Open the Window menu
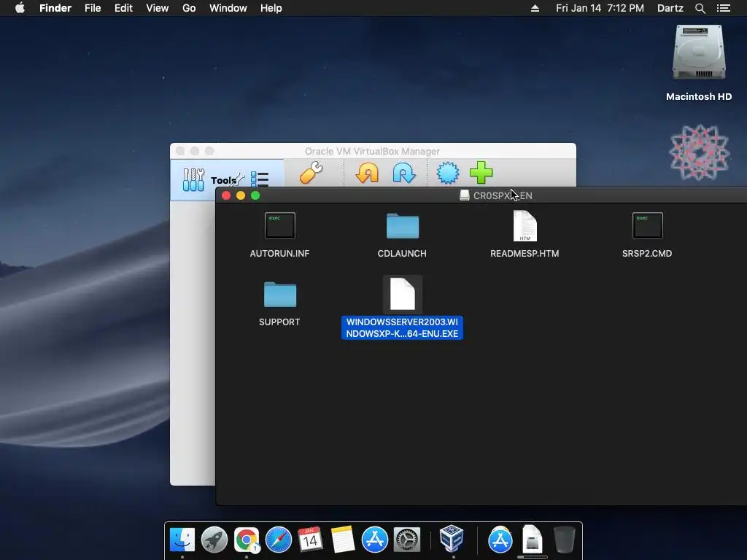 [x=228, y=8]
